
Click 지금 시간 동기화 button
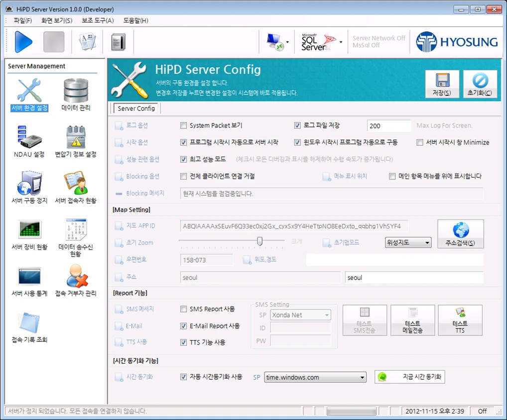[x=410, y=377]
